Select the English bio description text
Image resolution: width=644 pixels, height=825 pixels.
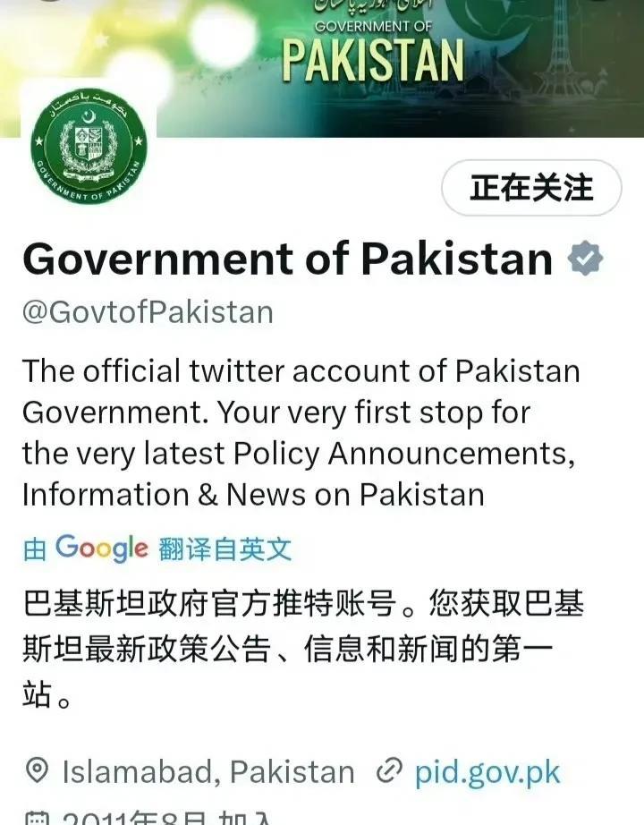[x=301, y=432]
